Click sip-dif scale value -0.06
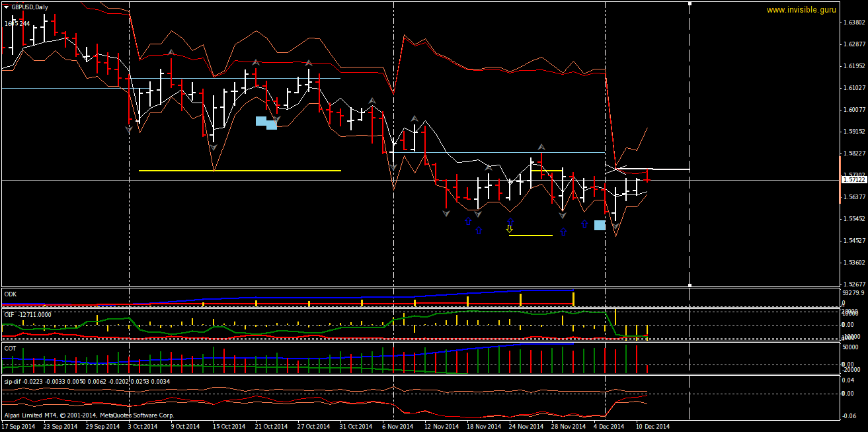 pos(850,416)
